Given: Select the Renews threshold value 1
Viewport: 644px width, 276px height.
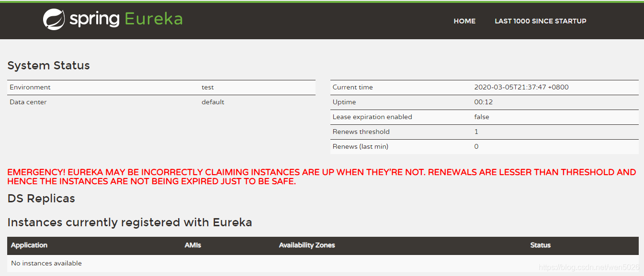Looking at the screenshot, I should click(x=476, y=132).
